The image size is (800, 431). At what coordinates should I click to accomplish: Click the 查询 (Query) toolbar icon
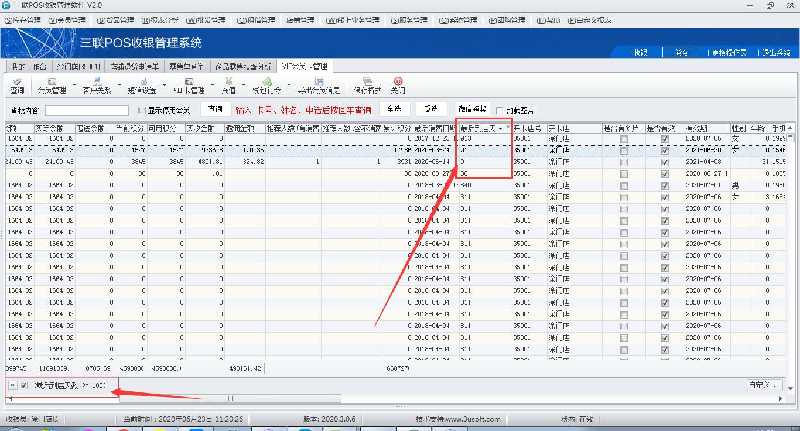pyautogui.click(x=17, y=85)
